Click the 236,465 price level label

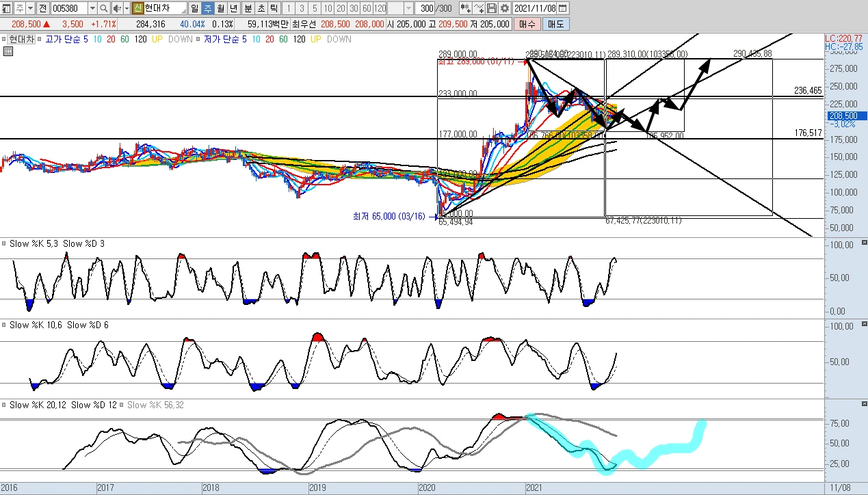pos(808,90)
